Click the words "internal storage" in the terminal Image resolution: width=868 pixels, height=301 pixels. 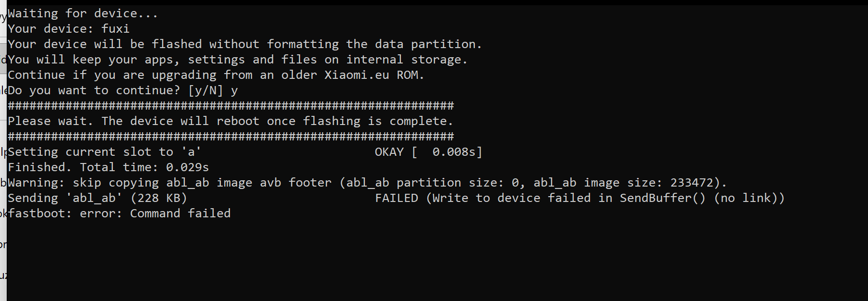pyautogui.click(x=403, y=60)
